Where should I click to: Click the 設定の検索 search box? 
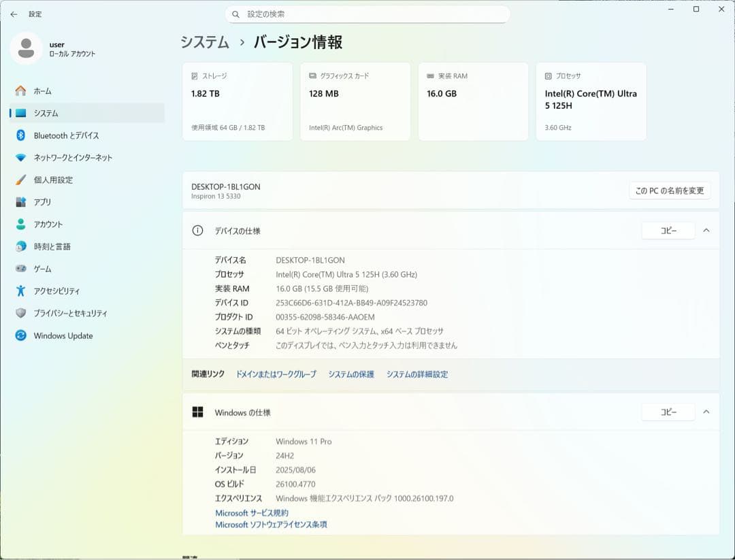[367, 14]
